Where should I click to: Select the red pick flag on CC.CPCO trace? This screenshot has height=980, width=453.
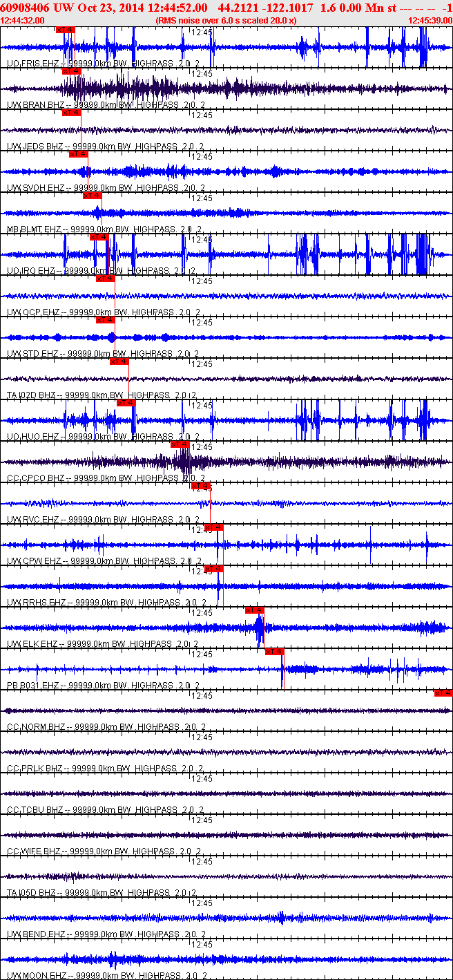coord(180,444)
